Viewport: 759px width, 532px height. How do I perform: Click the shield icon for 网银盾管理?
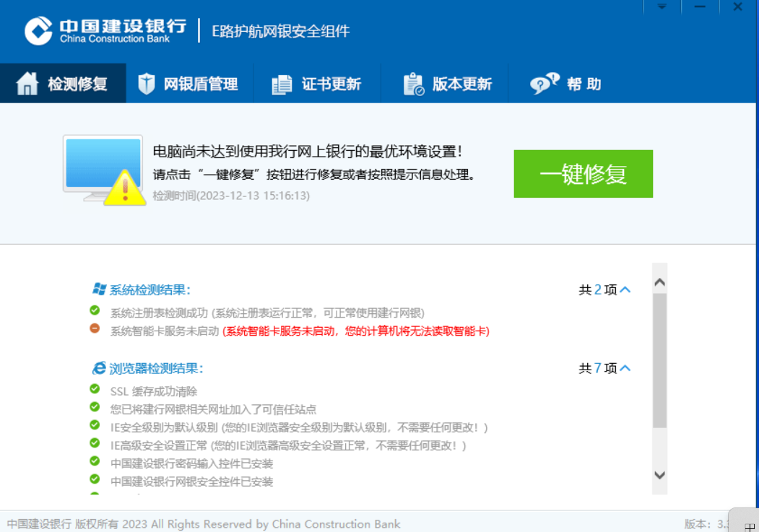[147, 84]
